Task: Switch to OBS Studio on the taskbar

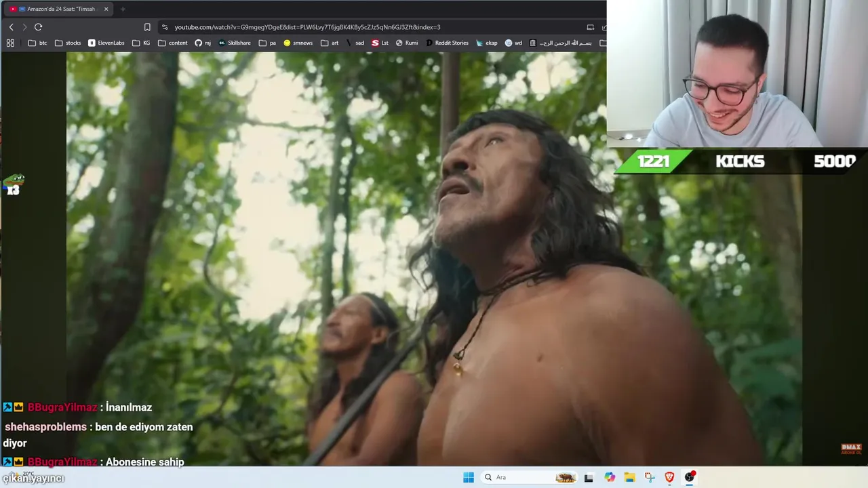Action: click(690, 477)
